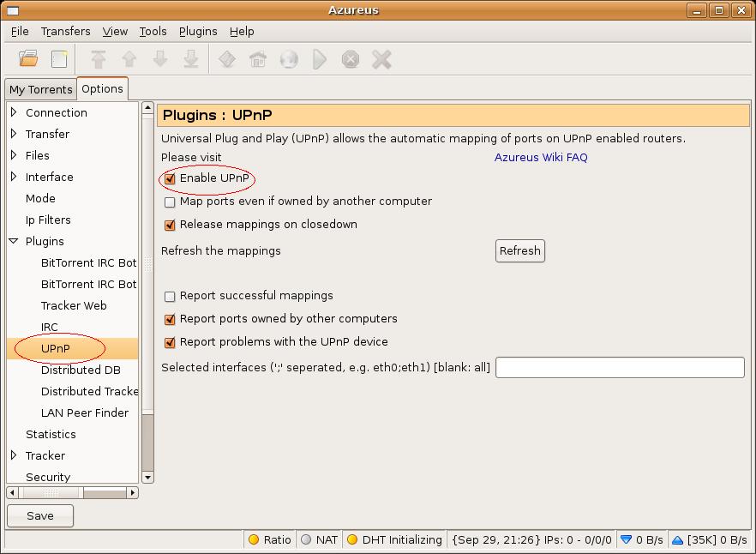Click the tree scrollbar down arrow
The width and height of the screenshot is (756, 554).
[x=147, y=478]
